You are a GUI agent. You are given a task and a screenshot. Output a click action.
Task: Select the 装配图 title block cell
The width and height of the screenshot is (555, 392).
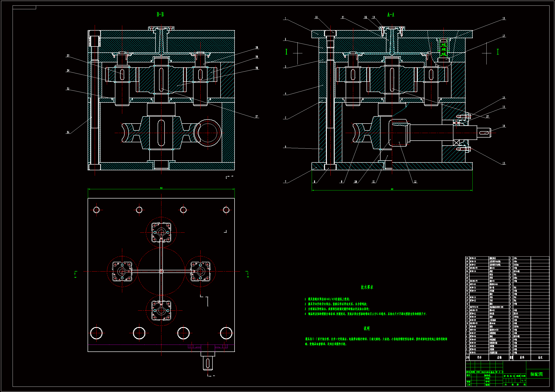(536, 374)
